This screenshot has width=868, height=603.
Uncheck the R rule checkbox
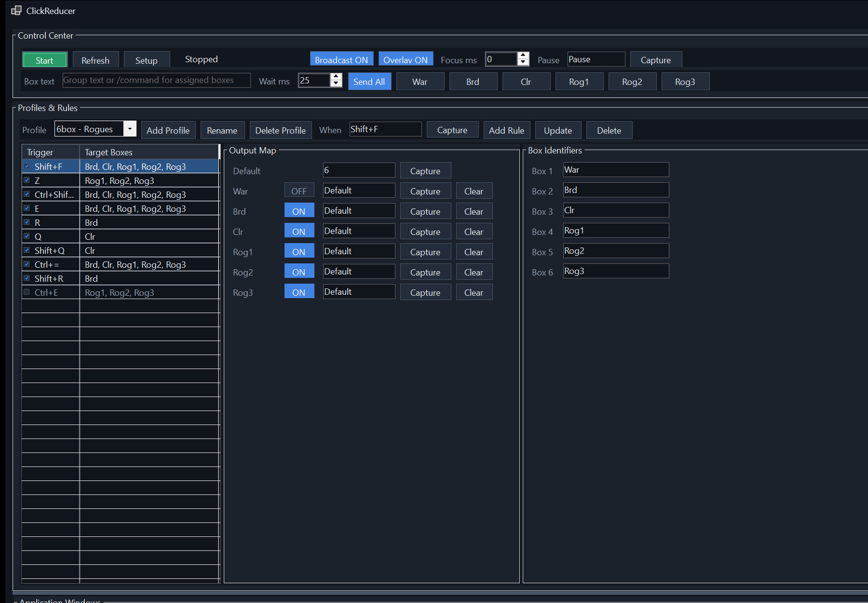pos(27,222)
